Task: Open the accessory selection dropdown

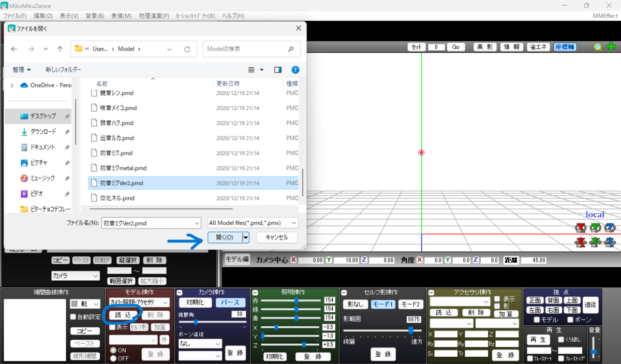Action: pyautogui.click(x=460, y=301)
